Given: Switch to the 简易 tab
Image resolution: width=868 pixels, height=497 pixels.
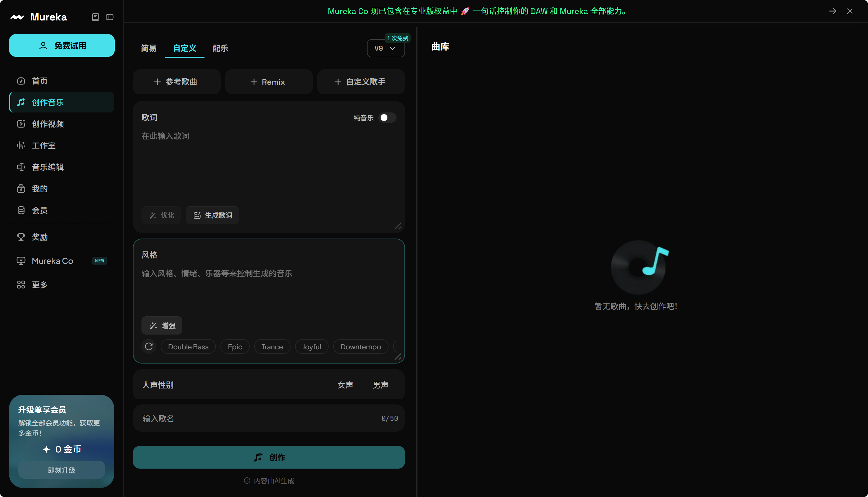Looking at the screenshot, I should click(149, 48).
